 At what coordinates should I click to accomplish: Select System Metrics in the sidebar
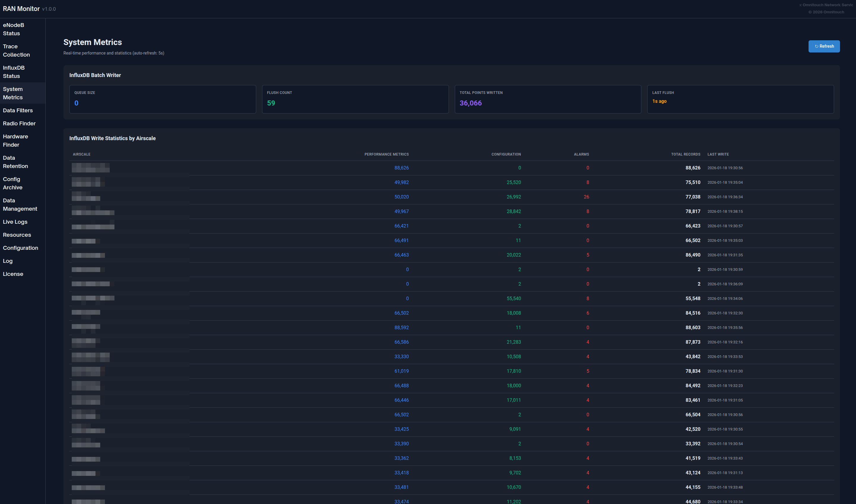[13, 93]
